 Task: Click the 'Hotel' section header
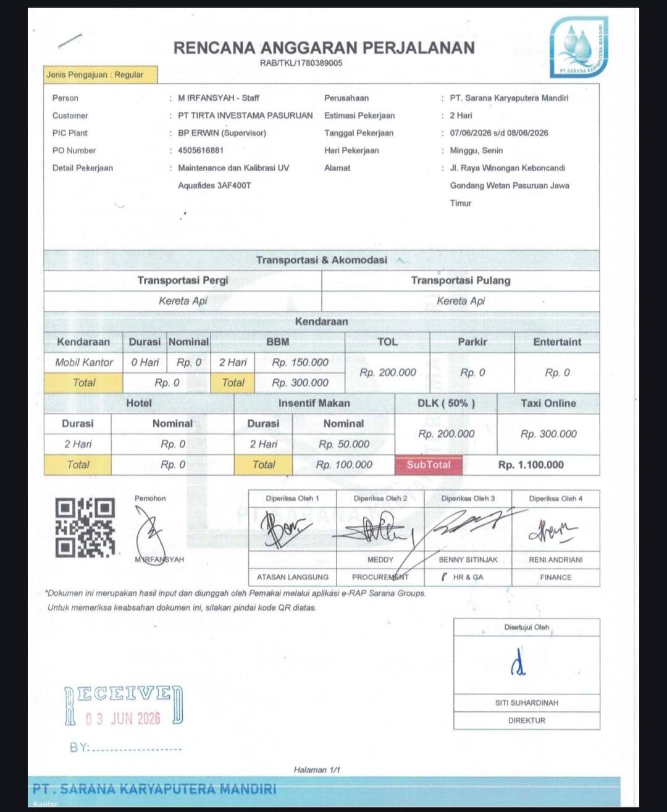coord(139,403)
